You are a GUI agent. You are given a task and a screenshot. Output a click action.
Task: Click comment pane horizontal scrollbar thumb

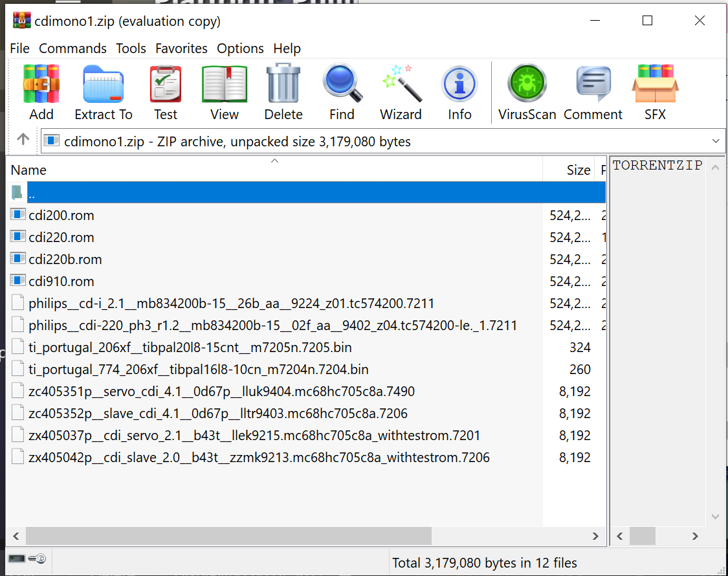click(x=643, y=536)
